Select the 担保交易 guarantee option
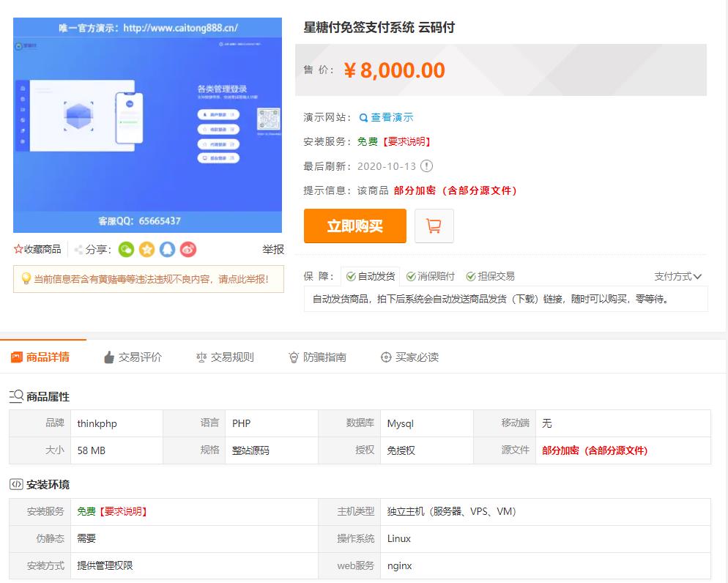Screen dimensions: 728x583 pyautogui.click(x=490, y=277)
